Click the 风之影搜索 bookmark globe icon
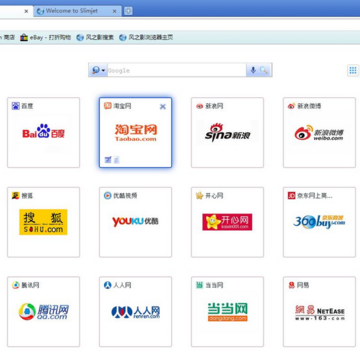The width and height of the screenshot is (360, 360). point(80,38)
